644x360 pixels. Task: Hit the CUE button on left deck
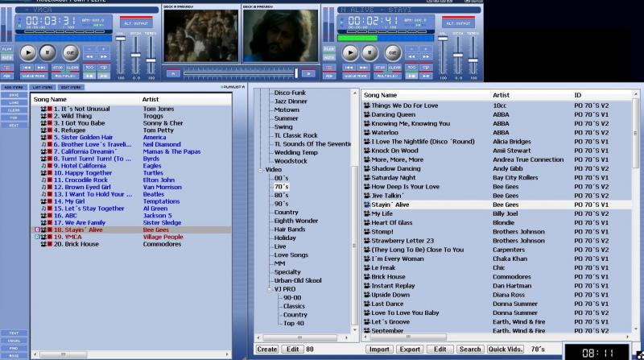pyautogui.click(x=71, y=52)
